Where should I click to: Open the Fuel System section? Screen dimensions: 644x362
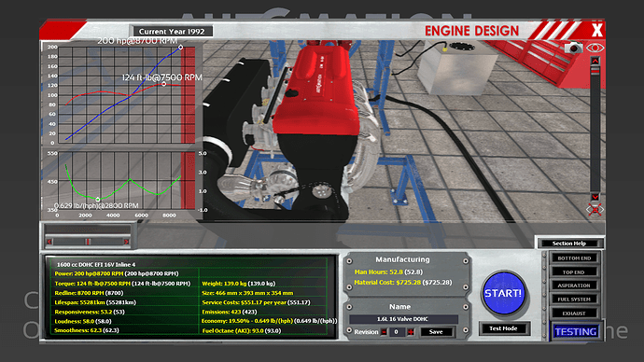[x=574, y=299]
